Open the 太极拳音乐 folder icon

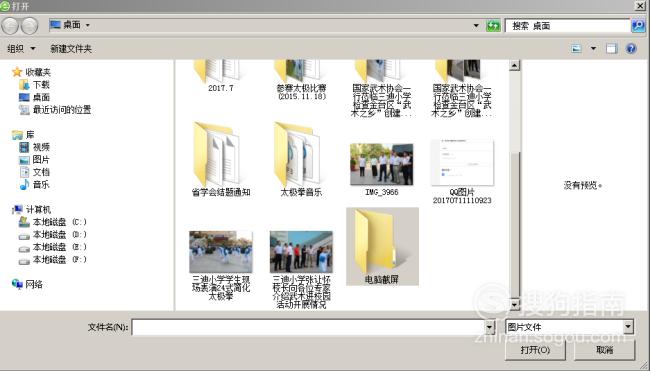(297, 154)
